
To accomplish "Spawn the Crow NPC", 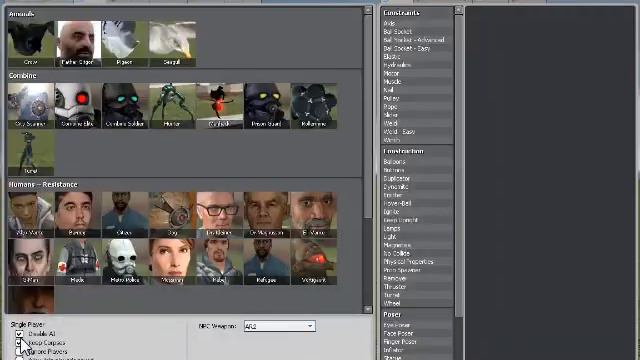I will pos(31,44).
